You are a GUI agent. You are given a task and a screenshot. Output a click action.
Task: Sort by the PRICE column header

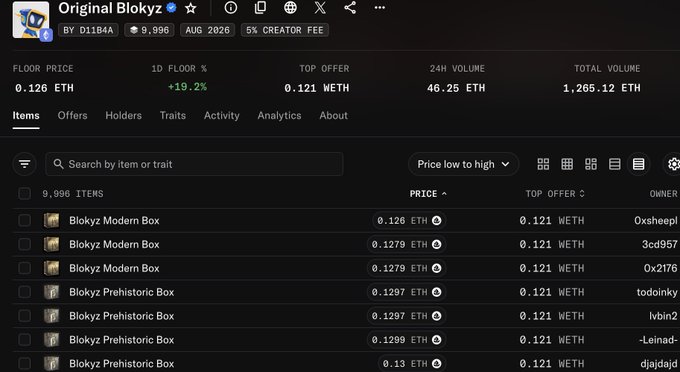(x=428, y=194)
